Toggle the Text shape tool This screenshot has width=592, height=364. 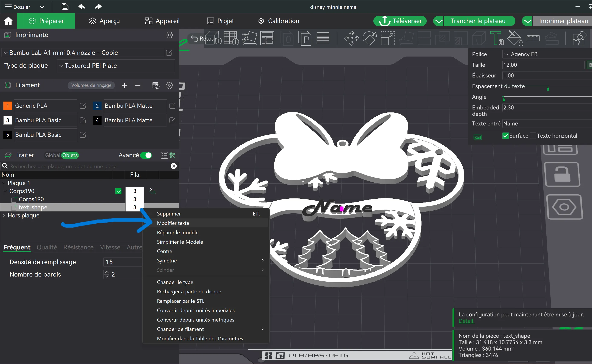pos(497,38)
